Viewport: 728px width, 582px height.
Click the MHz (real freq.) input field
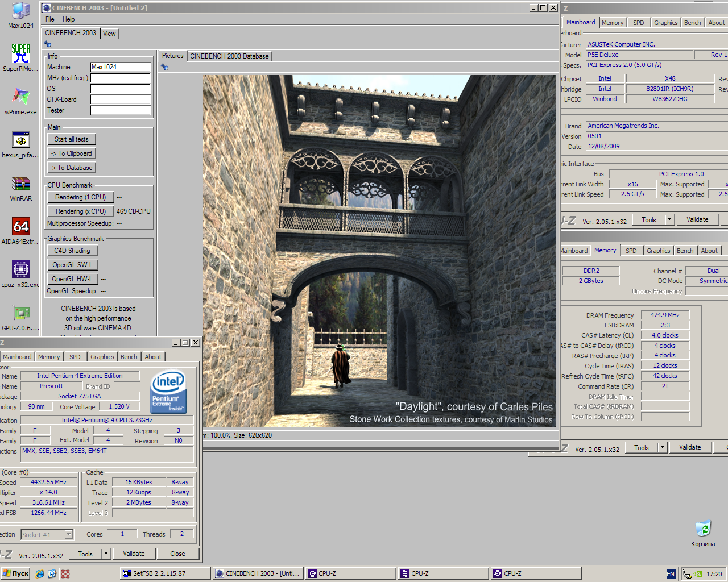tap(120, 78)
